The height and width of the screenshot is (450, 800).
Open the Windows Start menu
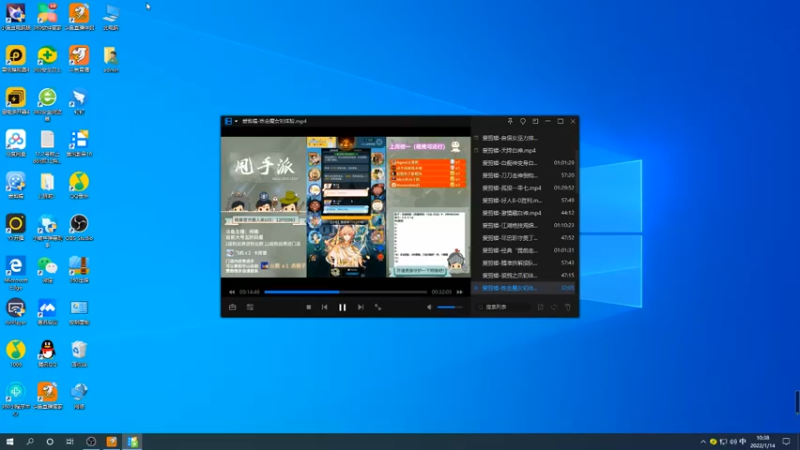pos(10,442)
